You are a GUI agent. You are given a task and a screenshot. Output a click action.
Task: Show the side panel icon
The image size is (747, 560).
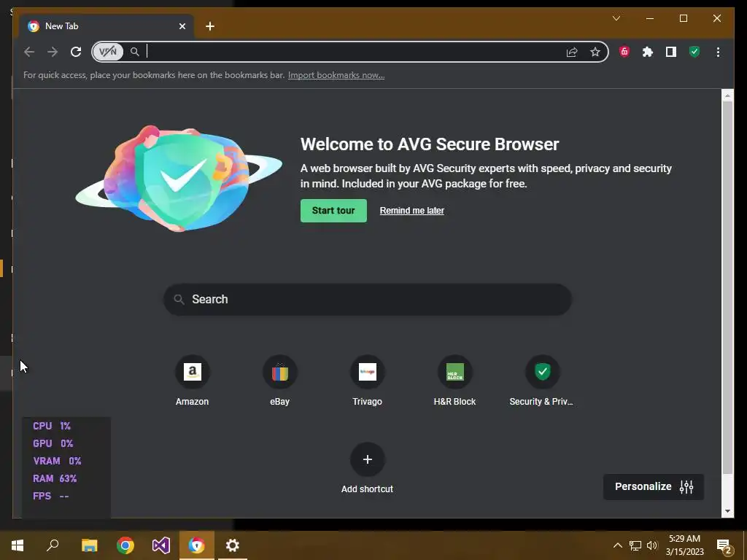[x=671, y=52]
